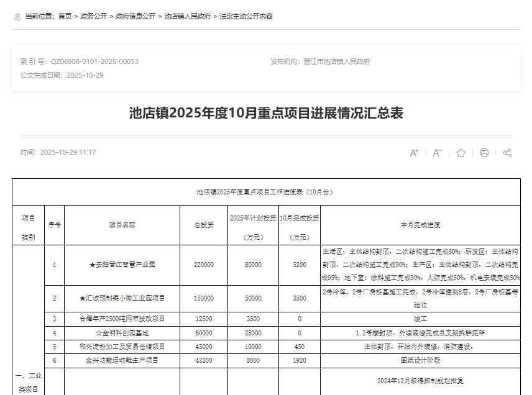Select 法定主动公开内容 breadcrumb item
This screenshot has width=532, height=395.
coord(246,16)
